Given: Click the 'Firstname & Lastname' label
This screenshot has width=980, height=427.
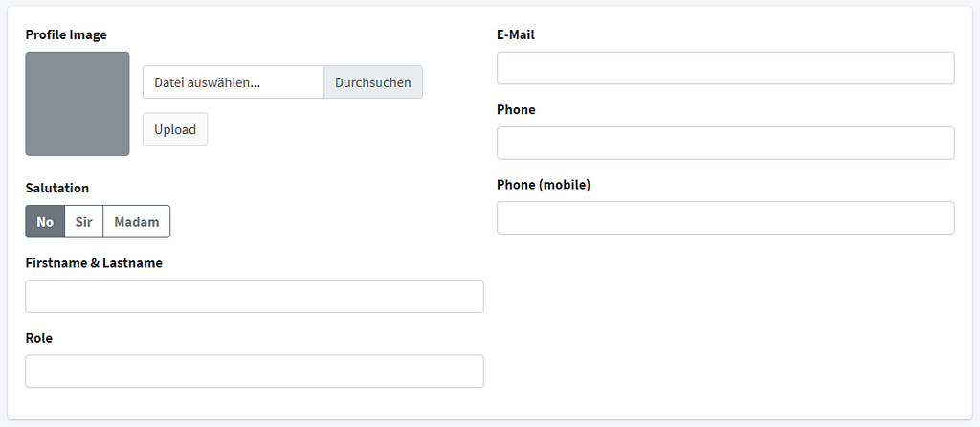Looking at the screenshot, I should coord(94,263).
